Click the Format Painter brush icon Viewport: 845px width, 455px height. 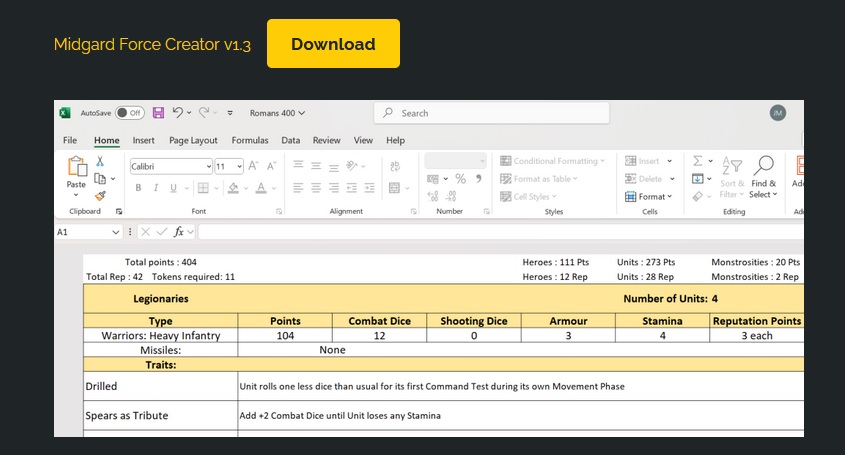[100, 196]
